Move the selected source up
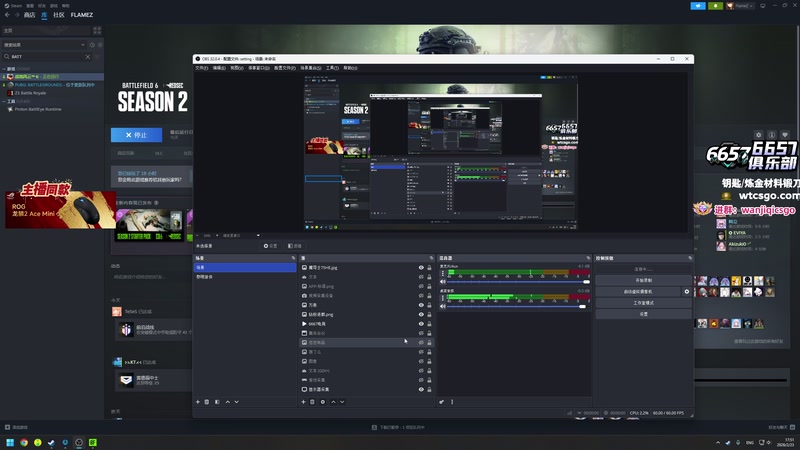Image resolution: width=800 pixels, height=450 pixels. 333,402
